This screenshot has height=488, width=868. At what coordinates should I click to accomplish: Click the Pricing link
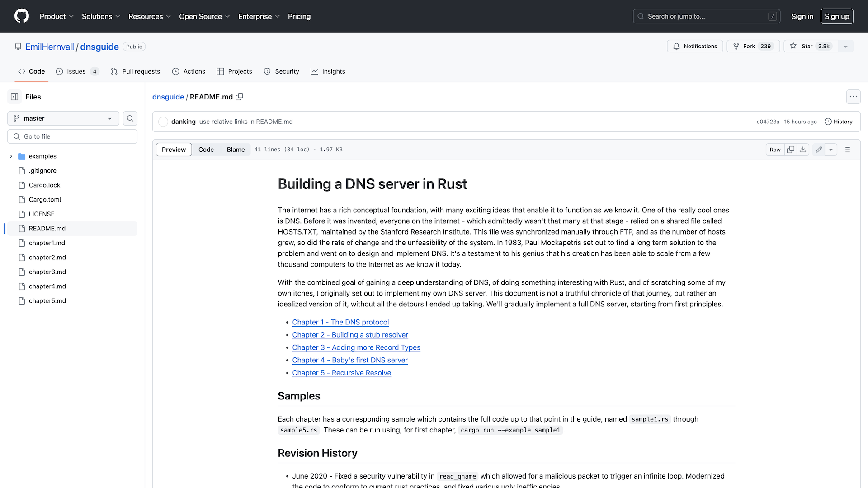click(x=299, y=16)
